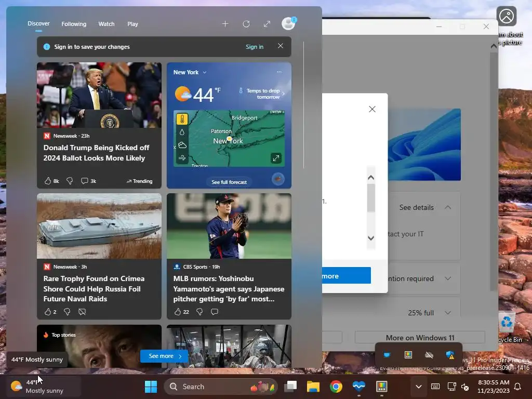The height and width of the screenshot is (399, 532).
Task: Open Rare Trophy Found on Crimea headline
Action: click(x=94, y=288)
